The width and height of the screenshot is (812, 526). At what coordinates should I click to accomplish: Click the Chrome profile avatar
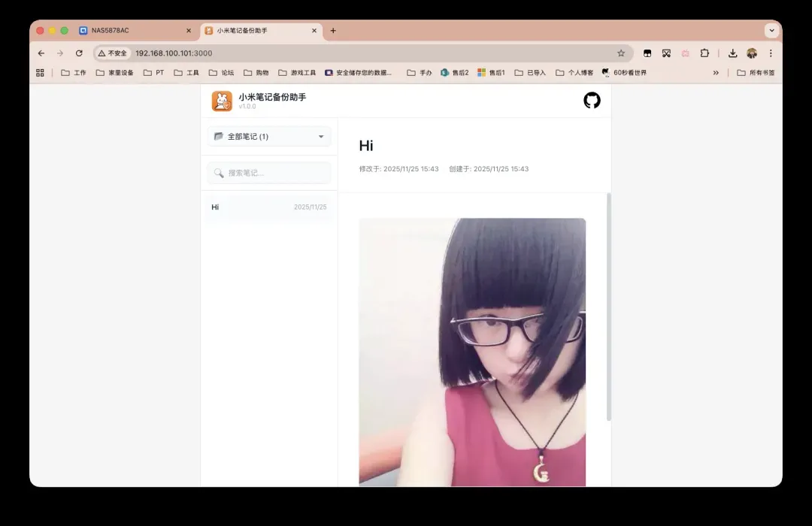pyautogui.click(x=751, y=53)
